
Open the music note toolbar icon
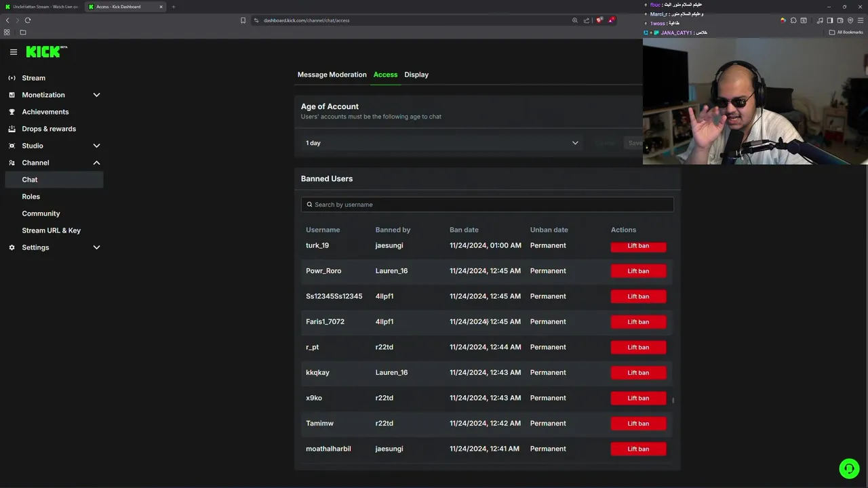tap(819, 20)
